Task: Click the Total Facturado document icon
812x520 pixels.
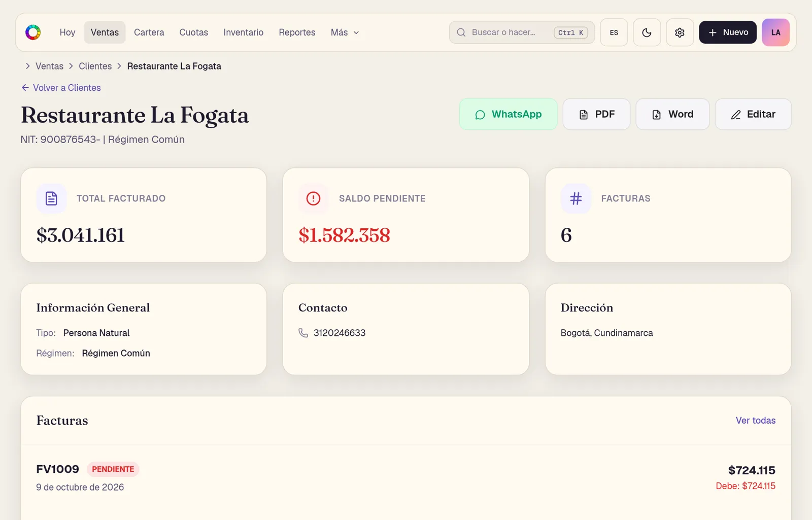Action: pyautogui.click(x=51, y=198)
